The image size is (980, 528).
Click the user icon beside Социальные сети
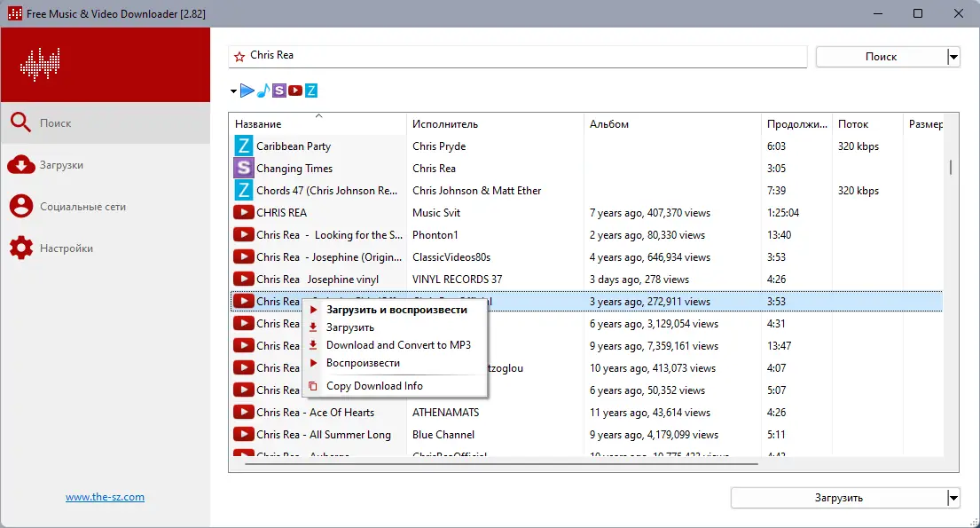(x=20, y=206)
